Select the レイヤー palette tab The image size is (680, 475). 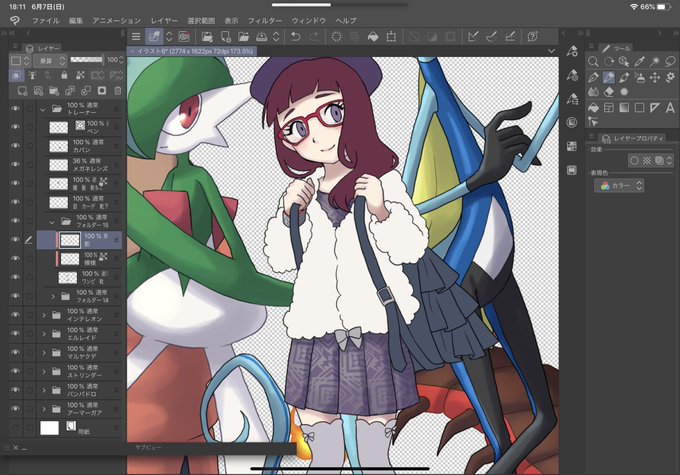[42, 48]
